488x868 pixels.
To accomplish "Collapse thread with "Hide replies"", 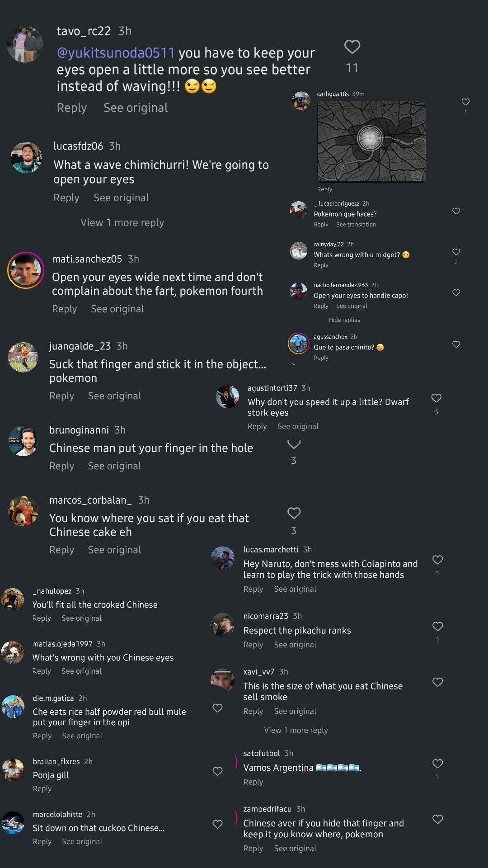I will pos(344,320).
